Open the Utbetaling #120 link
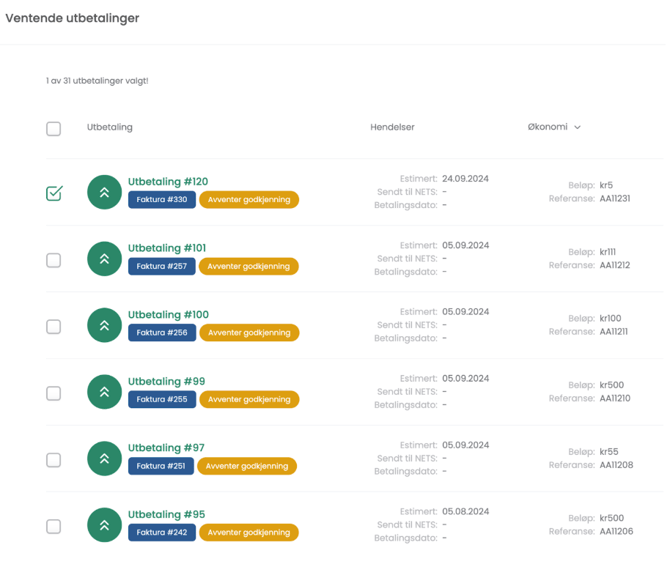Image resolution: width=670 pixels, height=564 pixels. point(168,182)
